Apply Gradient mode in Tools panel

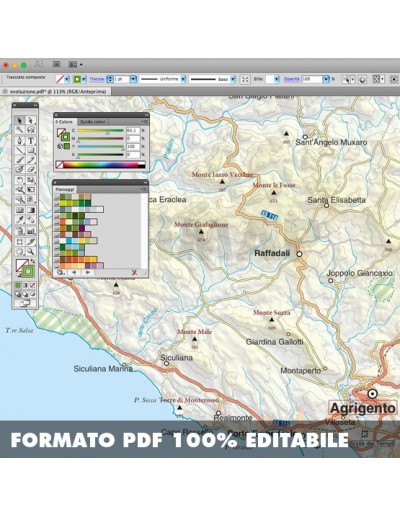(25, 285)
